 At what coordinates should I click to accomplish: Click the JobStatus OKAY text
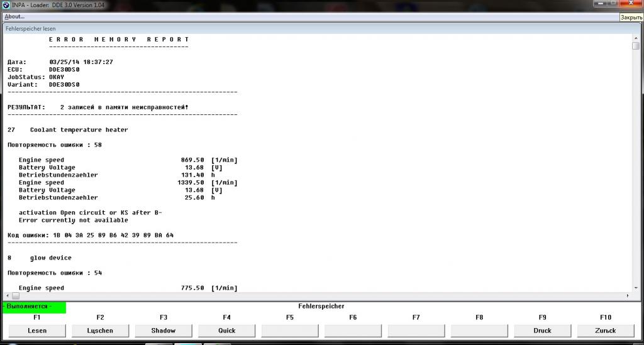[x=36, y=77]
